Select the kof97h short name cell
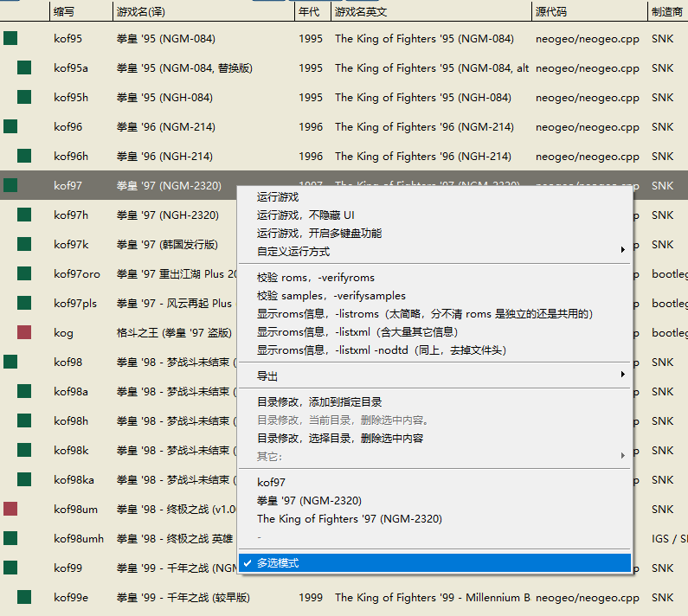This screenshot has width=688, height=616. [x=71, y=215]
